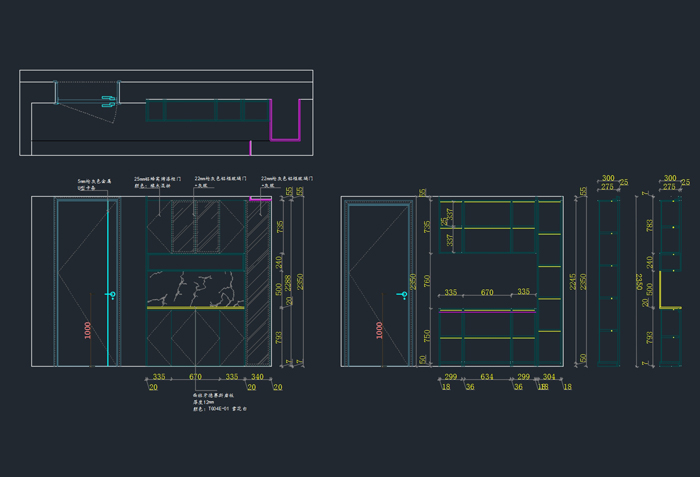Screen dimensions: 700x477
Task: Select the yellow countertop line under marble panel
Action: coord(196,309)
